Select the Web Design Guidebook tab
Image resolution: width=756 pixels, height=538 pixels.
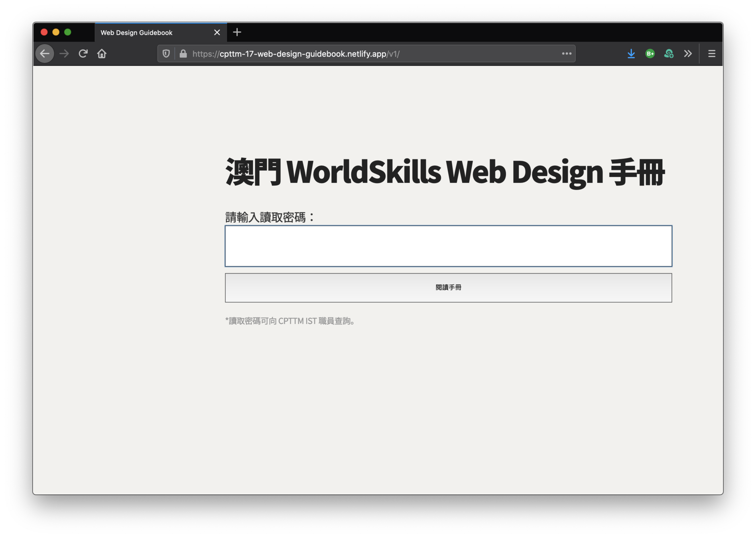(161, 32)
